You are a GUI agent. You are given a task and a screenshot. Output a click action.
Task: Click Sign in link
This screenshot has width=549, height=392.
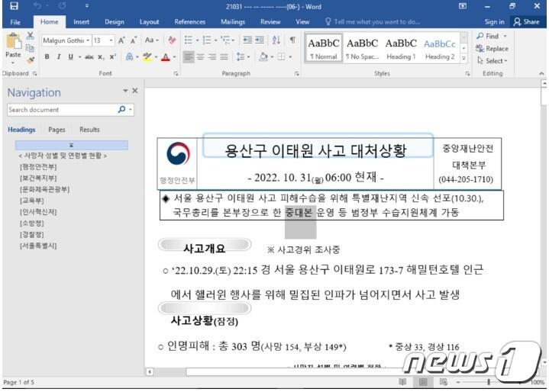pyautogui.click(x=494, y=21)
